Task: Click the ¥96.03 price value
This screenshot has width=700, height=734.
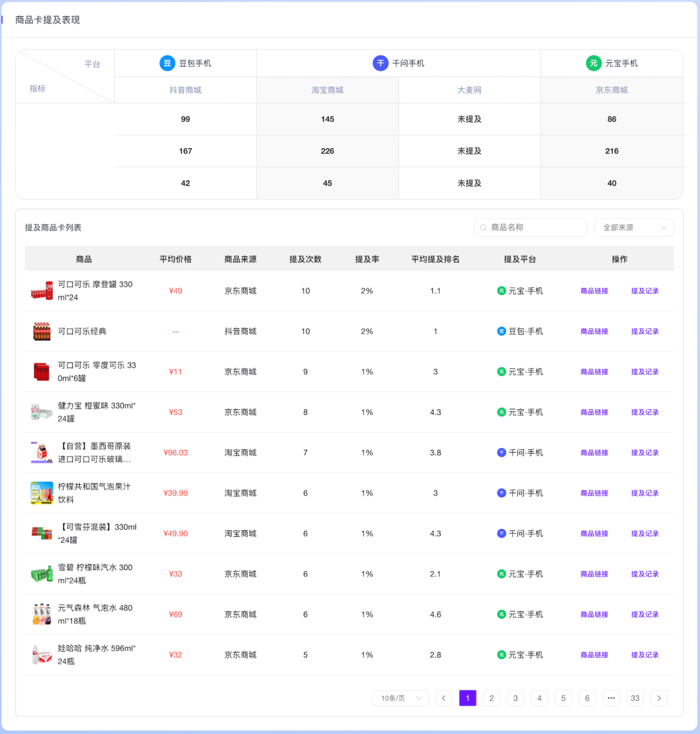Action: [176, 453]
